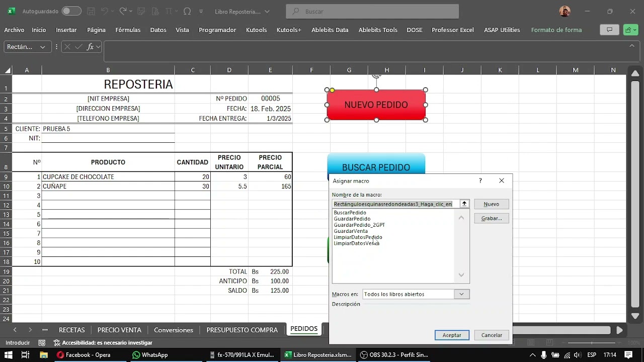The height and width of the screenshot is (362, 644).
Task: Toggle the Autoguardado switch
Action: pos(71,11)
